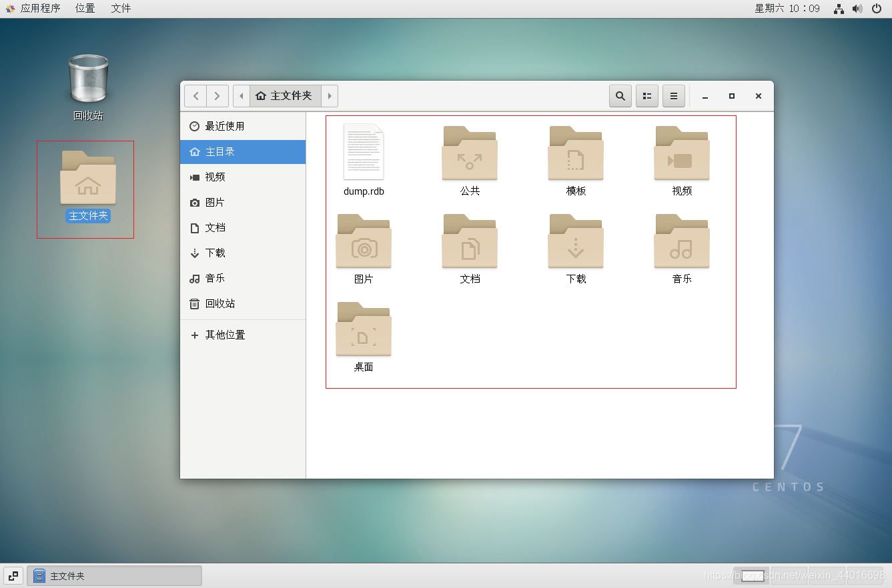Click the clock 星期六 10:09
The height and width of the screenshot is (588, 892).
787,9
